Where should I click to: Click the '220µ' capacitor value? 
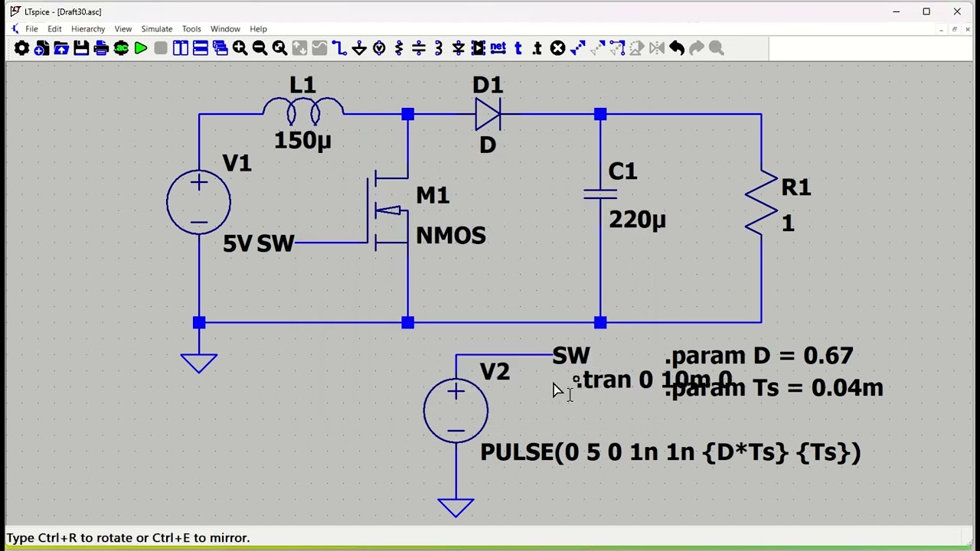tap(637, 220)
